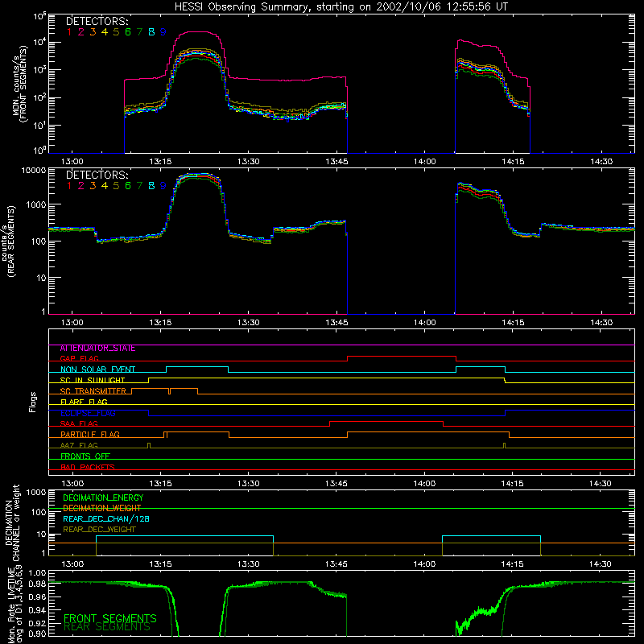
Task: Click the ECLIPSE_FLAG label
Action: [x=88, y=413]
